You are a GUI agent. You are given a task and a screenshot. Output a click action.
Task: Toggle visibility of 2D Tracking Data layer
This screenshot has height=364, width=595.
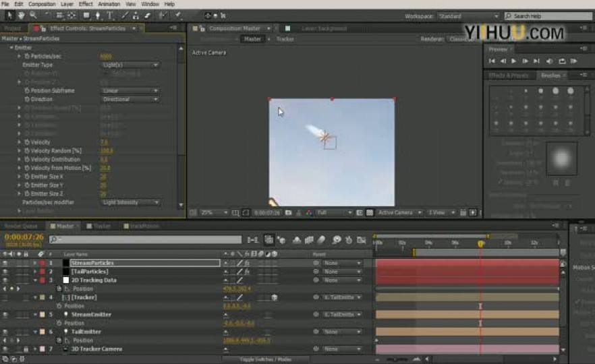[5, 280]
